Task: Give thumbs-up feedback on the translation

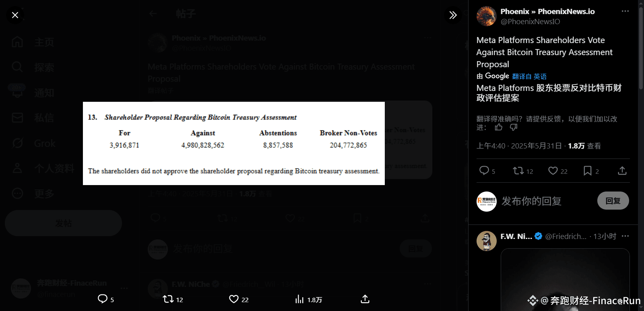Action: coord(498,127)
